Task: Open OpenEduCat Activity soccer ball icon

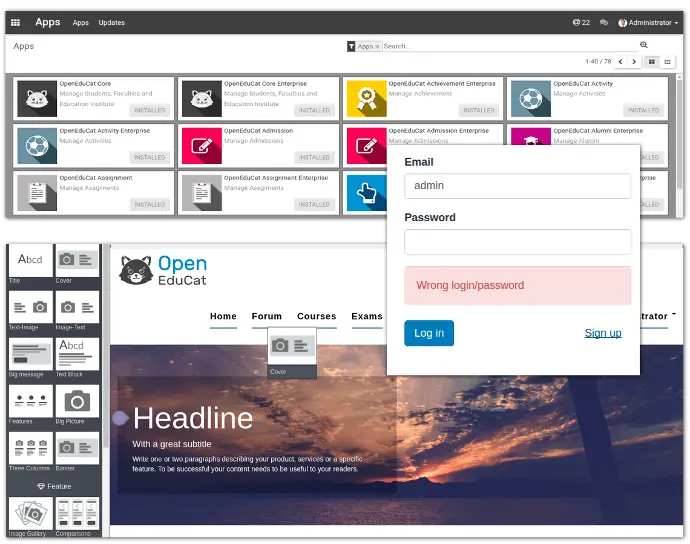Action: click(531, 99)
